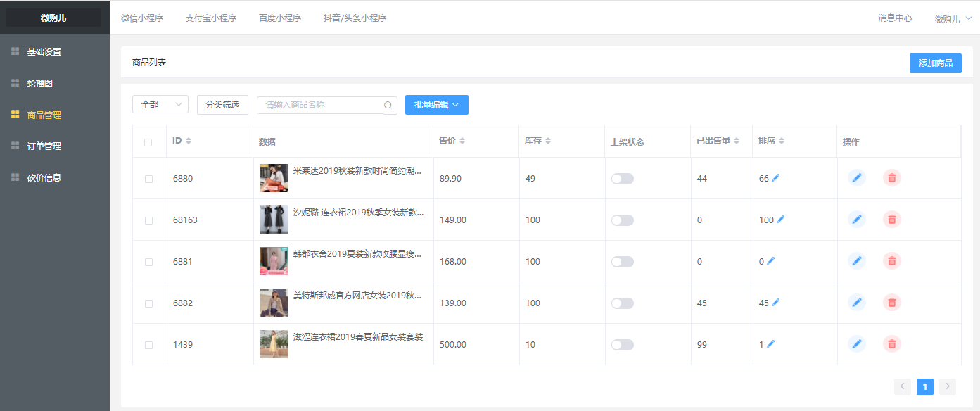
Task: Select 商品管理 in the sidebar
Action: [x=55, y=115]
